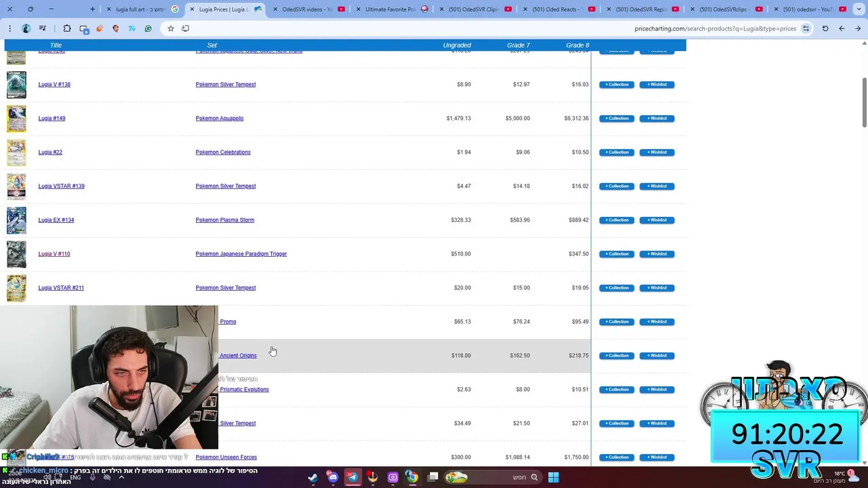Sort by the Ungraded column header
868x488 pixels.
pyautogui.click(x=457, y=45)
